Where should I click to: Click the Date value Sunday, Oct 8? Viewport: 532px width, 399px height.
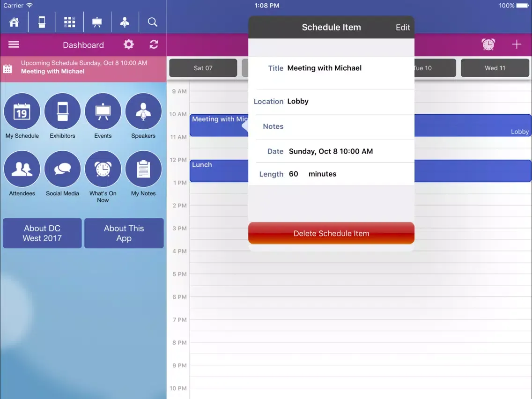point(331,151)
